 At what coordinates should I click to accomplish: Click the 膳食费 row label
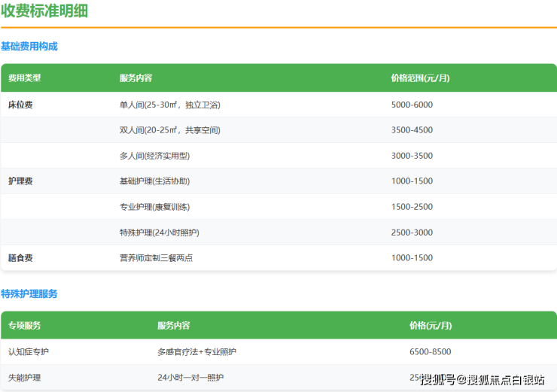pyautogui.click(x=20, y=258)
